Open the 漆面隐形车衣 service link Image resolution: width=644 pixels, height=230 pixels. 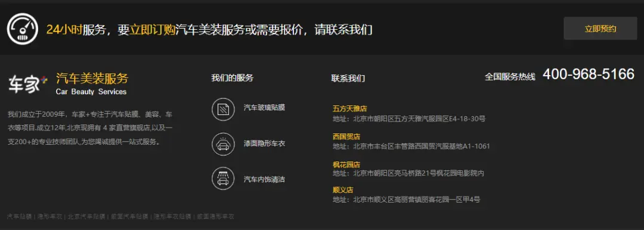264,144
